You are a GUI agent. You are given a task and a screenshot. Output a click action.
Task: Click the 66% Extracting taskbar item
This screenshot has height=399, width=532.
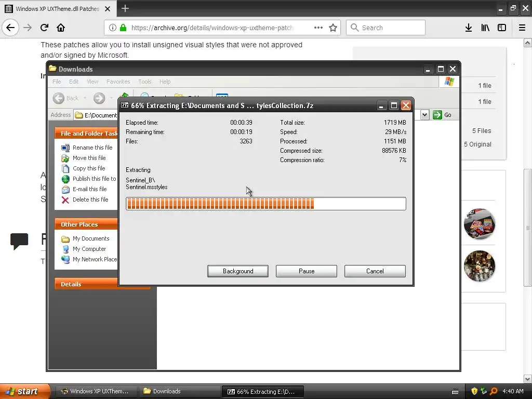point(262,392)
